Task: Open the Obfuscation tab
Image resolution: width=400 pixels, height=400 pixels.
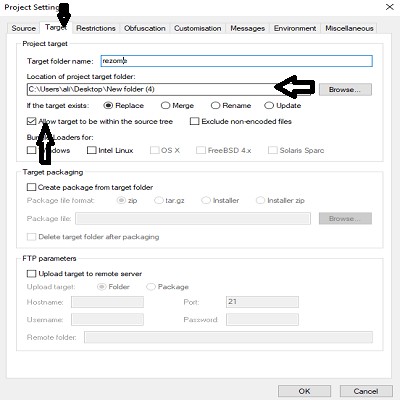Action: [x=145, y=28]
